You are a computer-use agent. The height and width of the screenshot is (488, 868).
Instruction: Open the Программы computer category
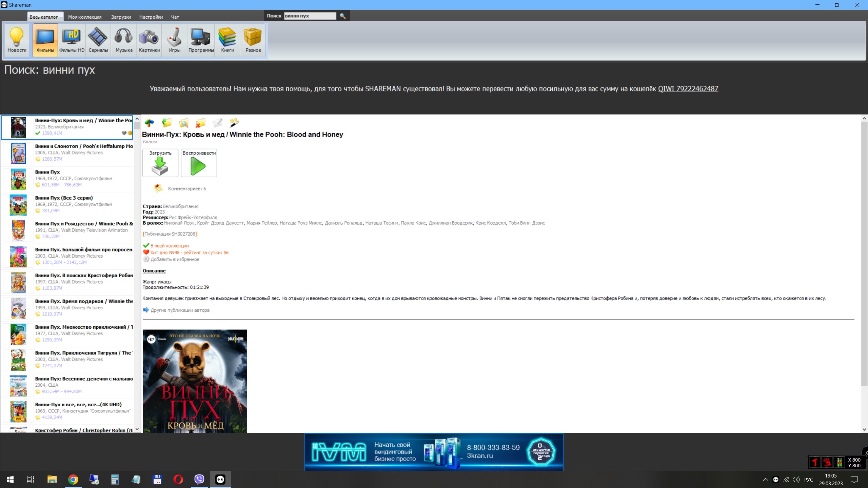(x=201, y=40)
